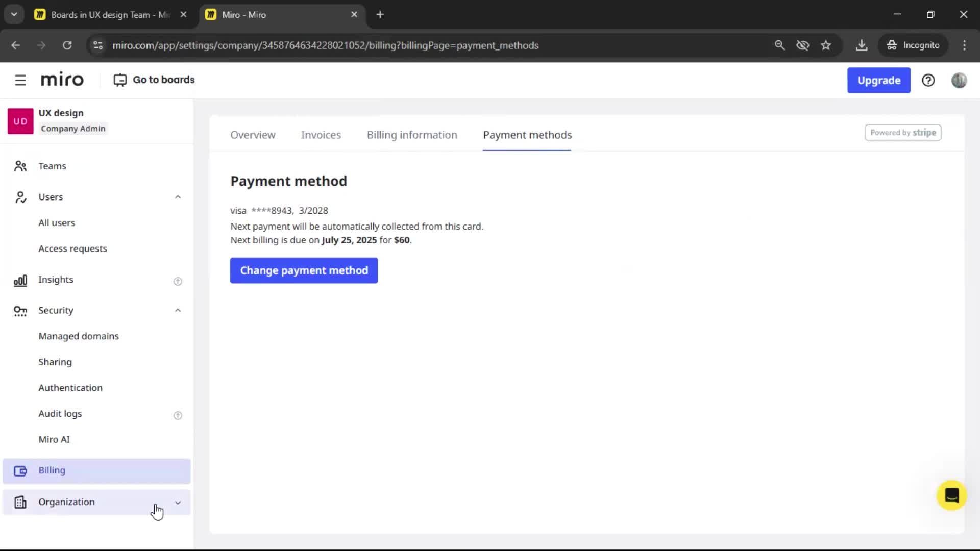Open the Chrome three-dot menu
This screenshot has width=980, height=551.
click(964, 45)
